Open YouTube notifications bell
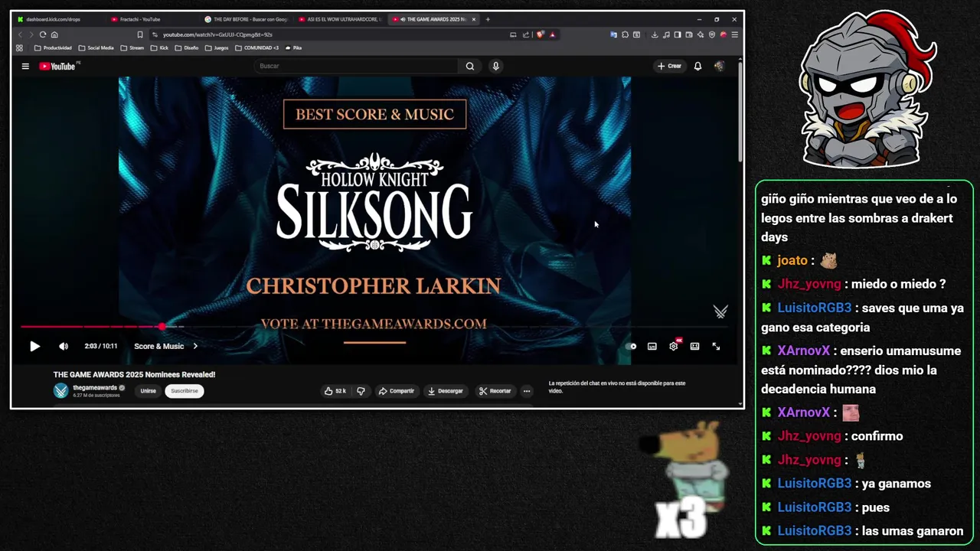Screen dimensions: 980x551 pos(697,67)
